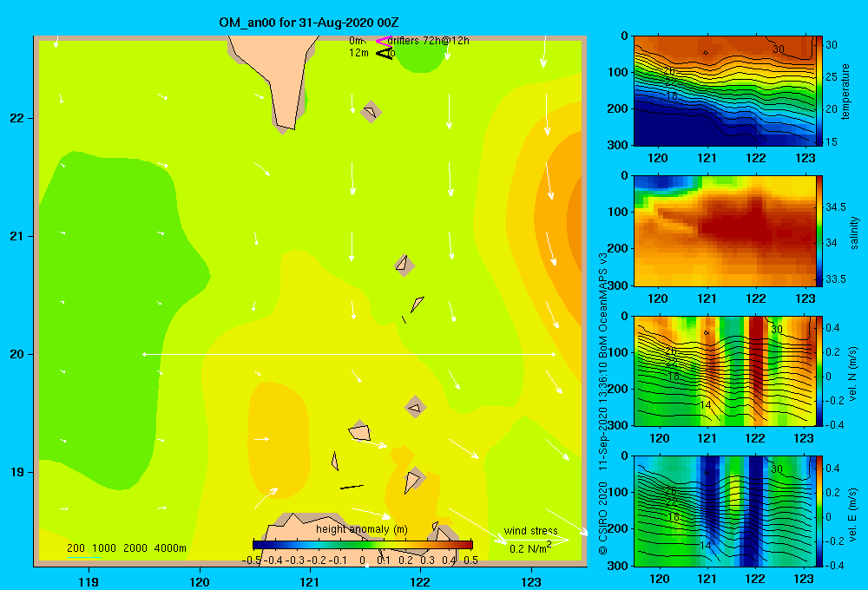Click the black 12m drifter arrow symbol
Screen dimensions: 868x590
(x=385, y=54)
